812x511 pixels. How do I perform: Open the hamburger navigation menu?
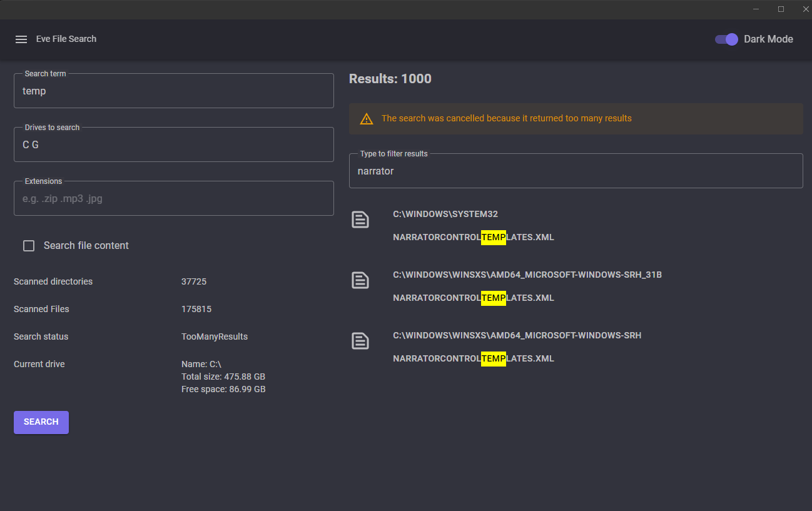(x=21, y=39)
